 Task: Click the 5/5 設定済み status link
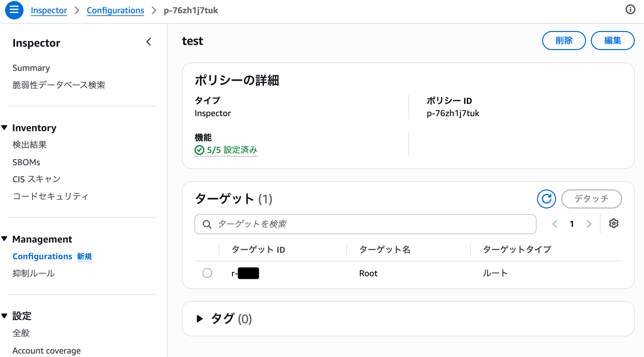[x=226, y=150]
